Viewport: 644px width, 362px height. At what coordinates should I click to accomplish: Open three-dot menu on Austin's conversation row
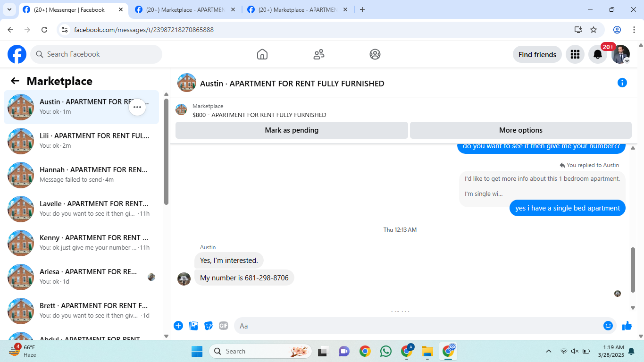[x=137, y=107]
